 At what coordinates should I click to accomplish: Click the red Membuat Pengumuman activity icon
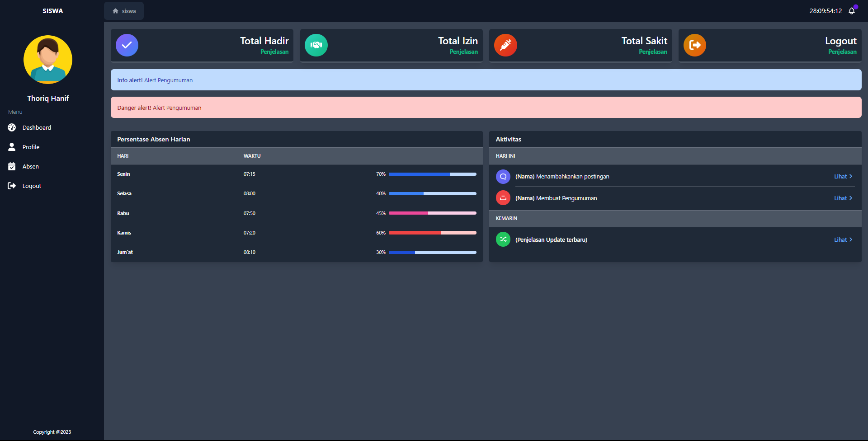pyautogui.click(x=503, y=198)
